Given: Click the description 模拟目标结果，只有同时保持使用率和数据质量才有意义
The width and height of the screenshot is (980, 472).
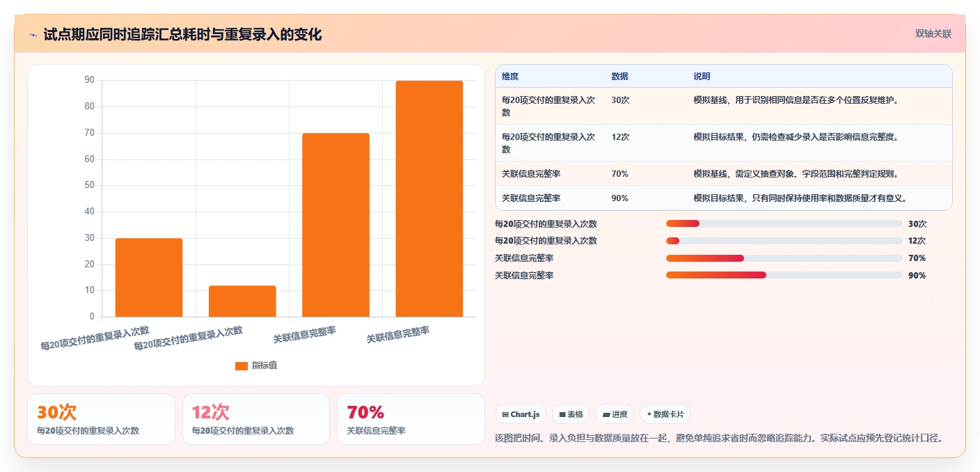Looking at the screenshot, I should 800,198.
